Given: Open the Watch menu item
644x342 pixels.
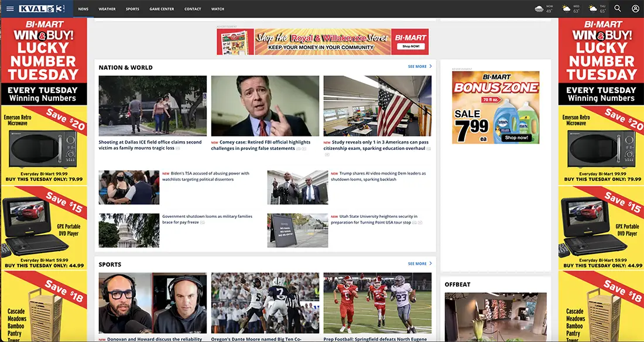Looking at the screenshot, I should tap(218, 9).
